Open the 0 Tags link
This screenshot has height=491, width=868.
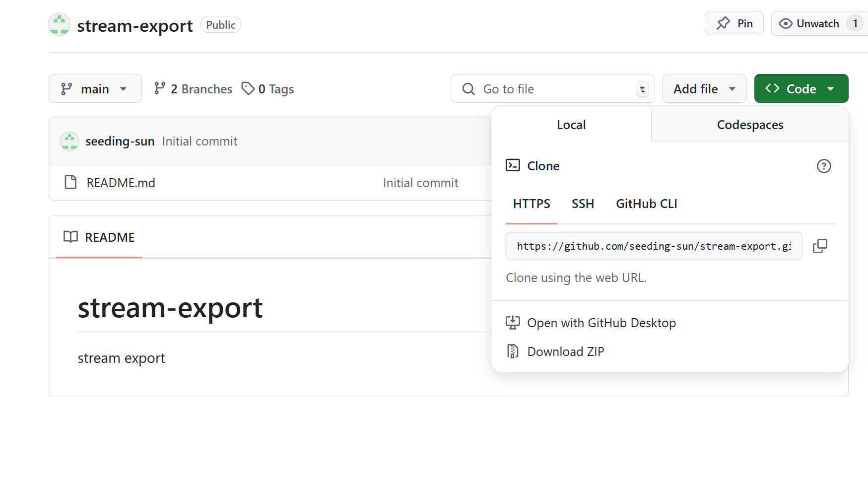[x=268, y=89]
